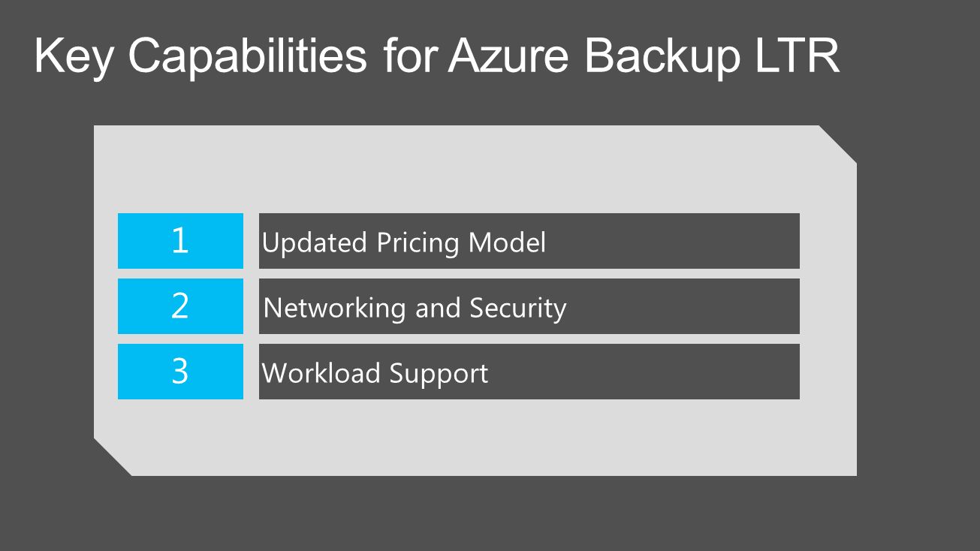This screenshot has height=551, width=980.
Task: Click the word Security in the second bar
Action: coord(518,308)
